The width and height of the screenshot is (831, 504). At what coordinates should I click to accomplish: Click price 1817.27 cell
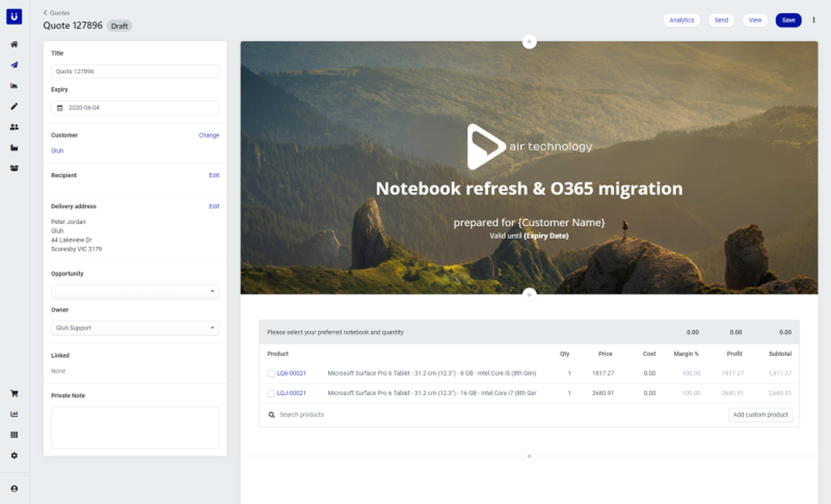pyautogui.click(x=603, y=374)
